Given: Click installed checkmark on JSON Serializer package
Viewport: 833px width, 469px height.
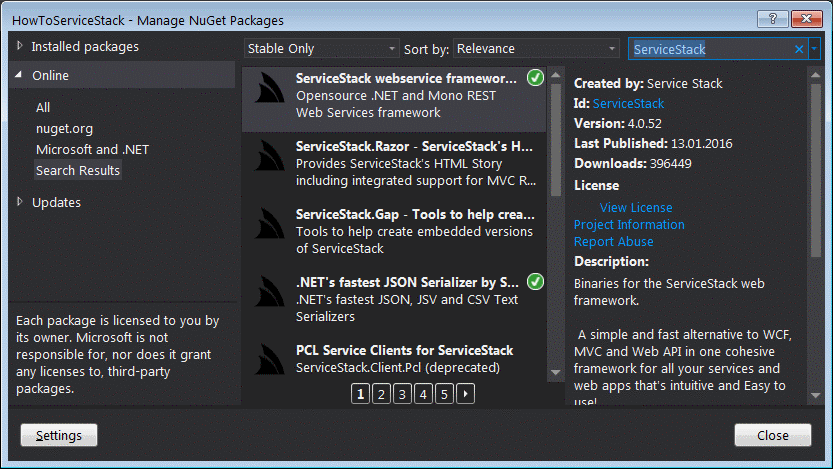Looking at the screenshot, I should click(x=535, y=281).
